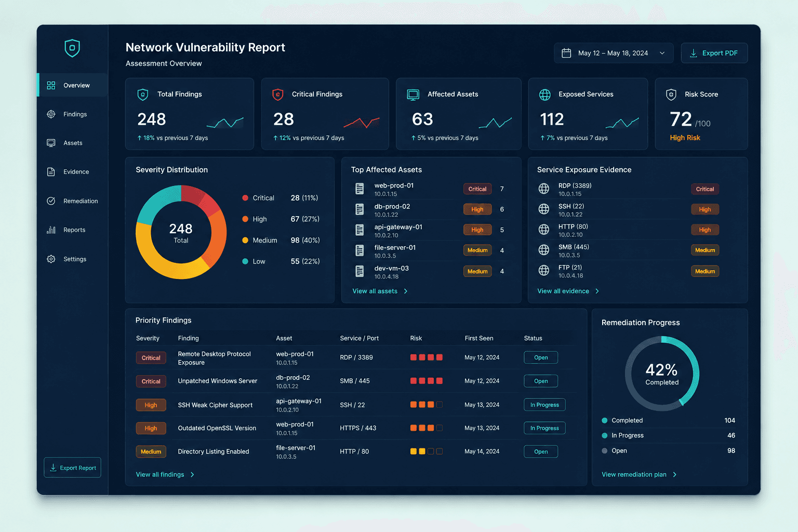Click the Settings gear icon
798x532 pixels.
[x=51, y=259]
